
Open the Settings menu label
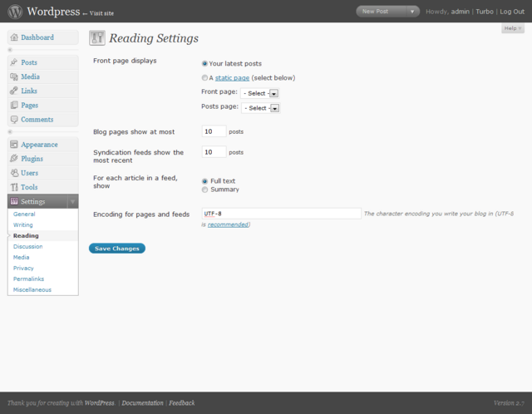pyautogui.click(x=33, y=201)
